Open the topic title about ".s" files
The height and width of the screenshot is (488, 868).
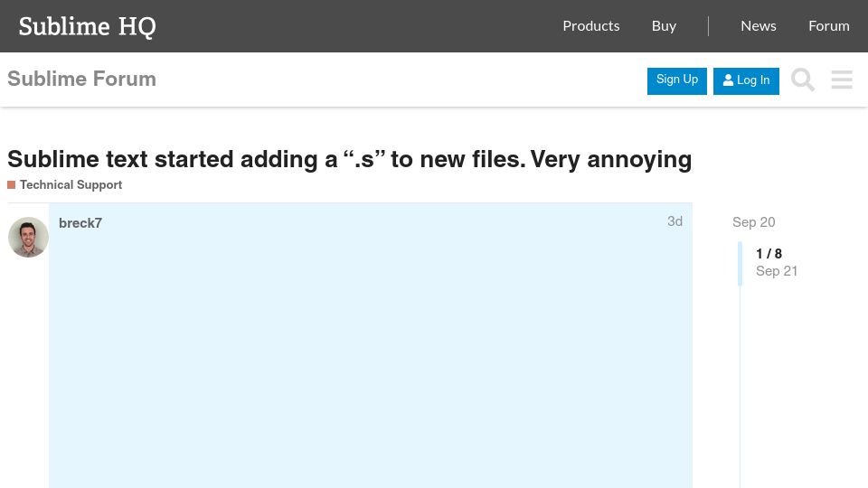tap(349, 159)
